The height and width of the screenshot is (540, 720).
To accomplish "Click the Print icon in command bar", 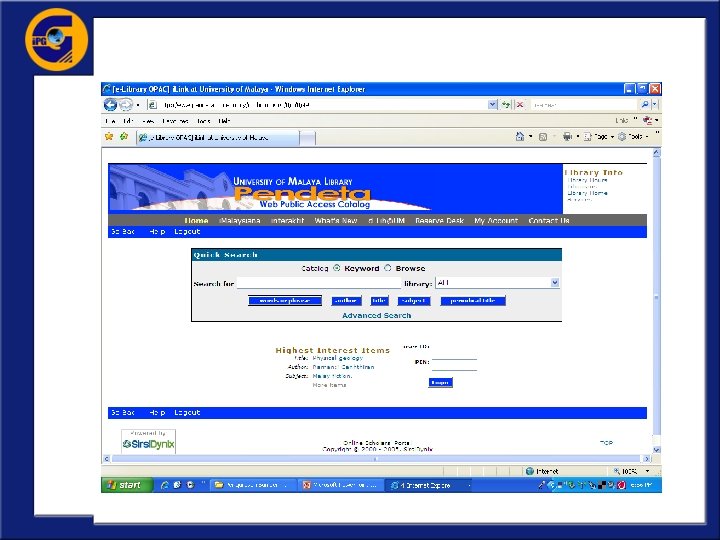I will [568, 136].
